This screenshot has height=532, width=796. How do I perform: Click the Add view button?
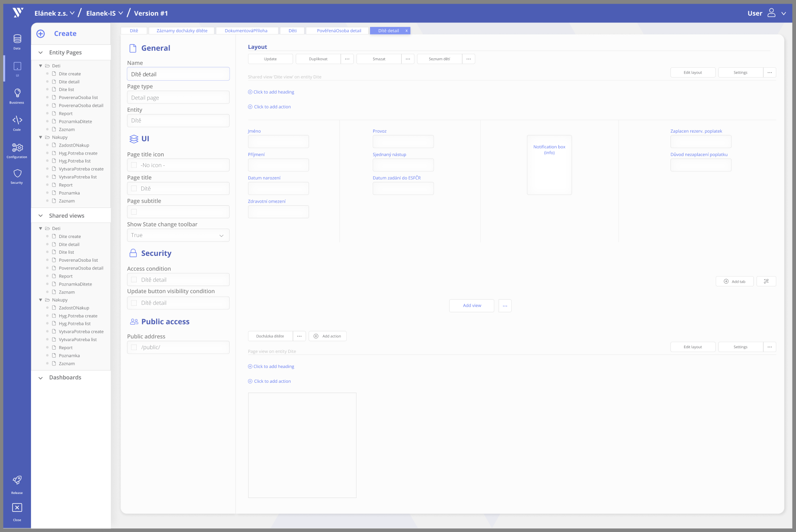pos(472,306)
